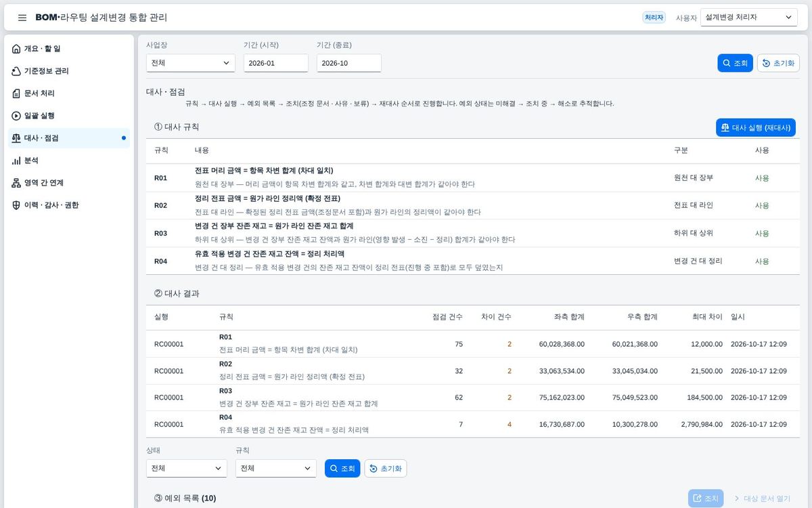Screen dimensions: 812x508
Task: Click the 조치 button in 예외 목록
Action: coord(706,499)
